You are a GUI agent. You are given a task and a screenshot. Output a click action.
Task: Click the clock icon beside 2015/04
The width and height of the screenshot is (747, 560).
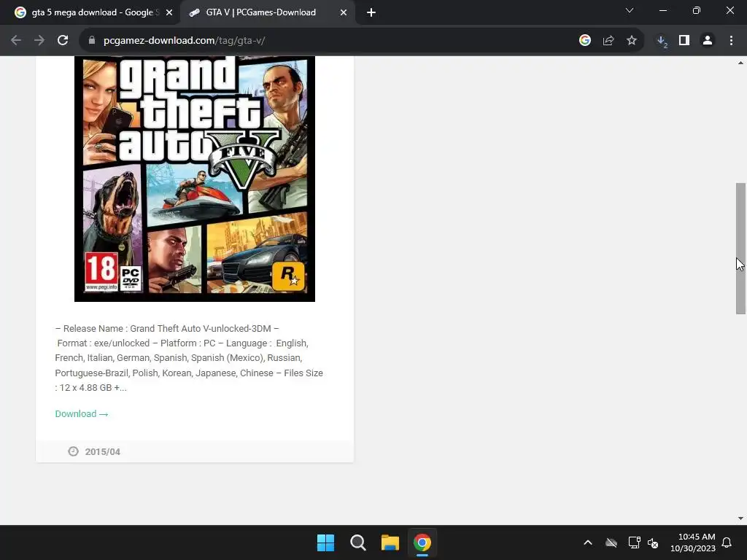[x=73, y=451]
